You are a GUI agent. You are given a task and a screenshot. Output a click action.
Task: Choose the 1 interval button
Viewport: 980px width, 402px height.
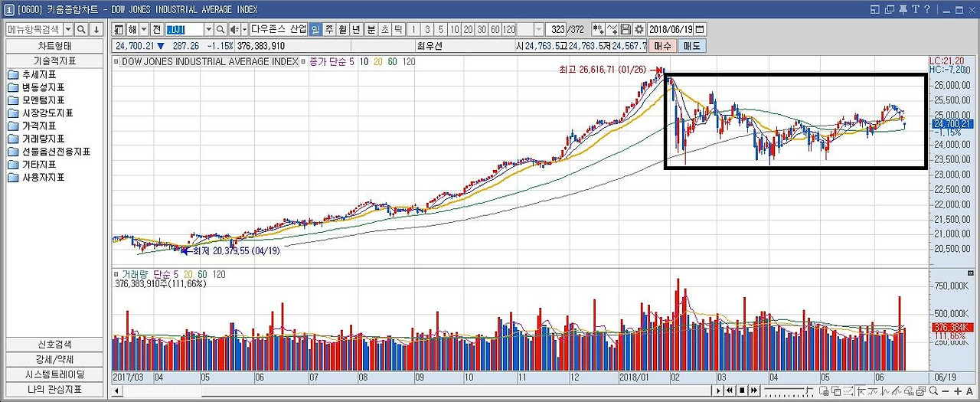click(413, 29)
